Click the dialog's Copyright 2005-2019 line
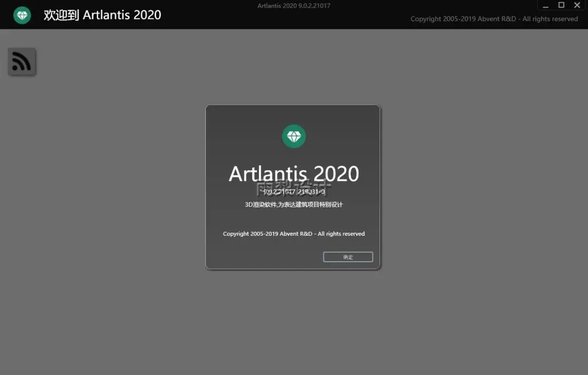The height and width of the screenshot is (375, 588). pos(293,233)
